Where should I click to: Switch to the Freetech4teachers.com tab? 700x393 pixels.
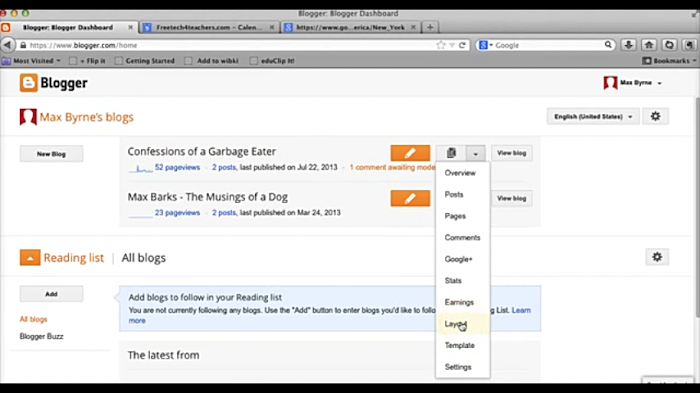(208, 27)
